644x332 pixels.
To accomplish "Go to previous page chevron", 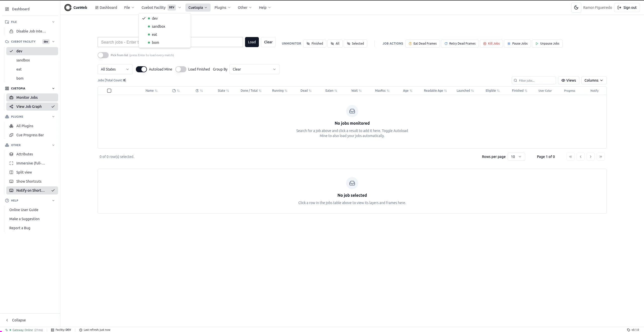I will point(581,157).
